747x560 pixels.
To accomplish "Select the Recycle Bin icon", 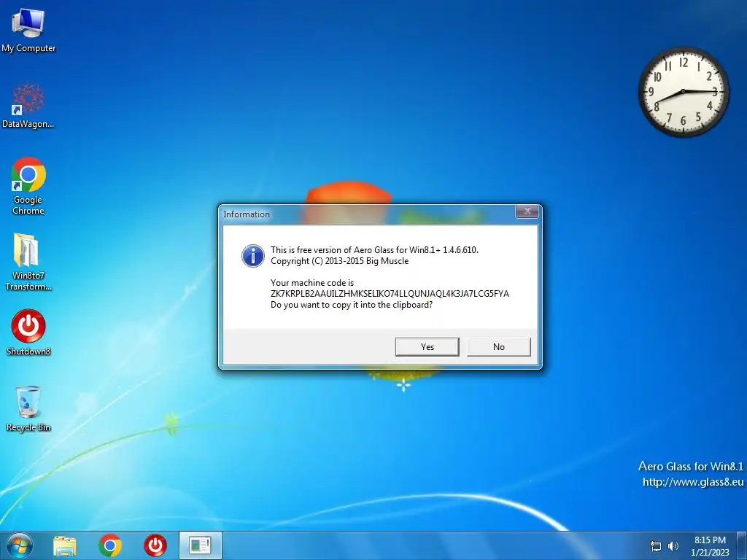I will coord(28,408).
